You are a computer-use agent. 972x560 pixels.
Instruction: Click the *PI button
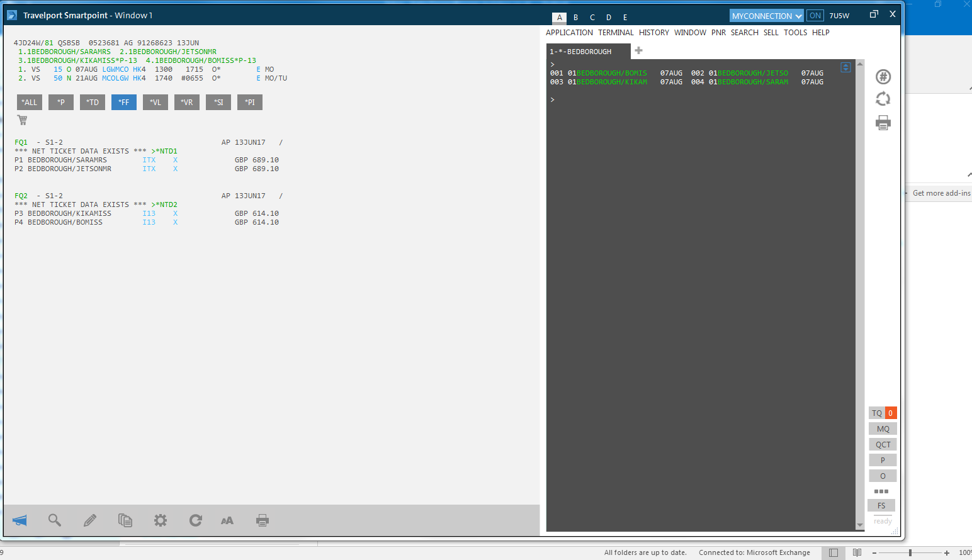click(250, 102)
